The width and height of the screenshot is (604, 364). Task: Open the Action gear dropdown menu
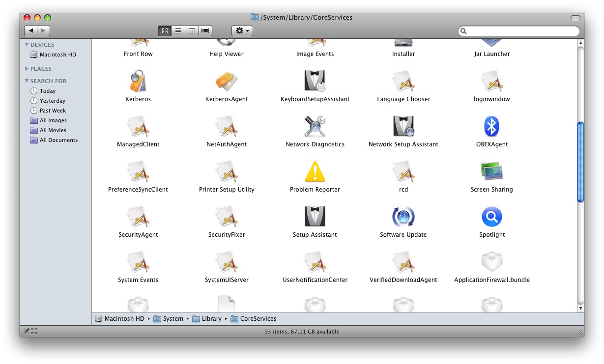(242, 31)
